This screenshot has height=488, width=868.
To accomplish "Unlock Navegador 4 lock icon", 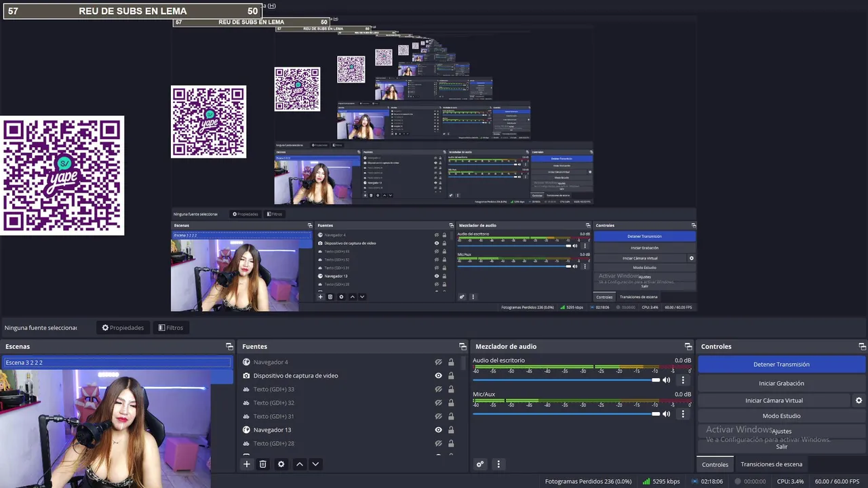I will click(451, 362).
